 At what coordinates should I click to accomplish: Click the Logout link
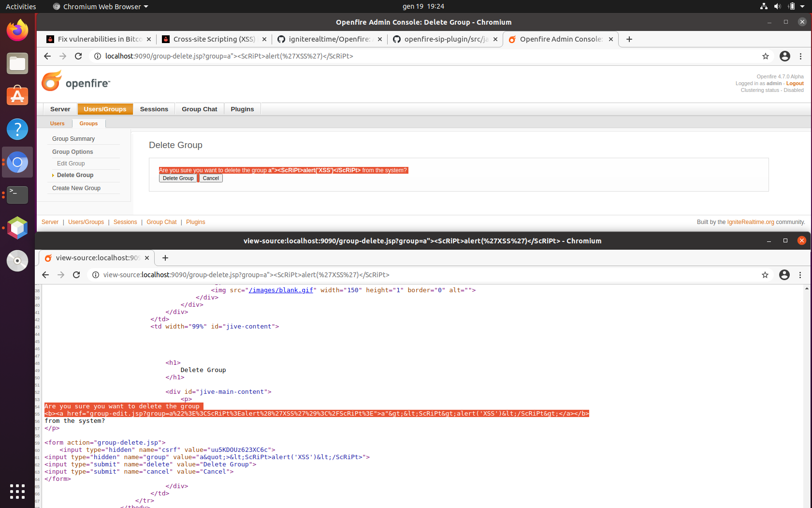tap(795, 84)
